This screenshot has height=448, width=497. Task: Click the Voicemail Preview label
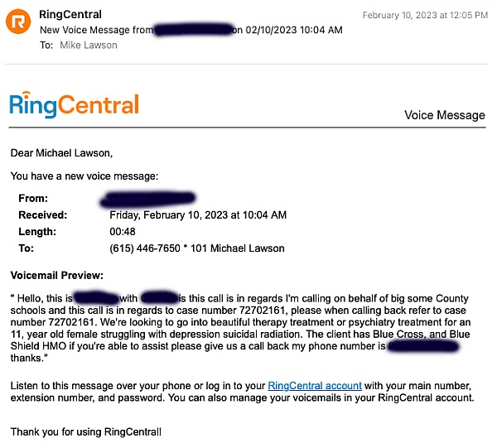[x=58, y=275]
